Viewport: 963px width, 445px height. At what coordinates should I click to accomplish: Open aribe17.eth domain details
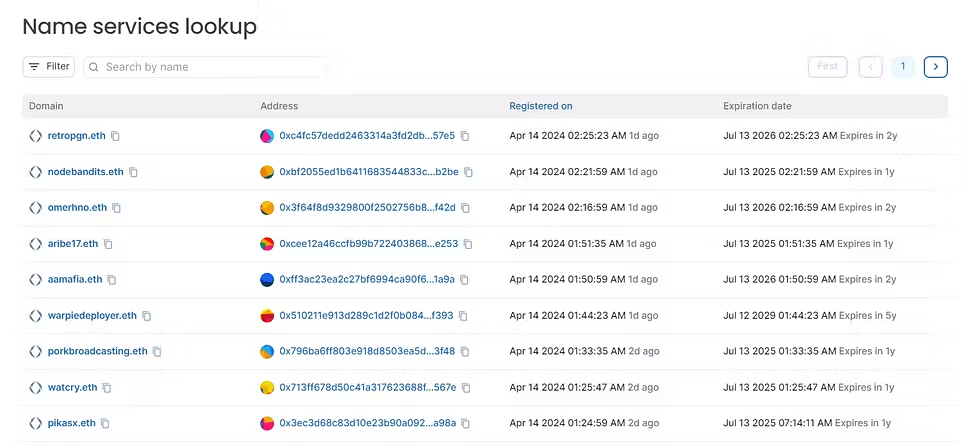pos(73,244)
